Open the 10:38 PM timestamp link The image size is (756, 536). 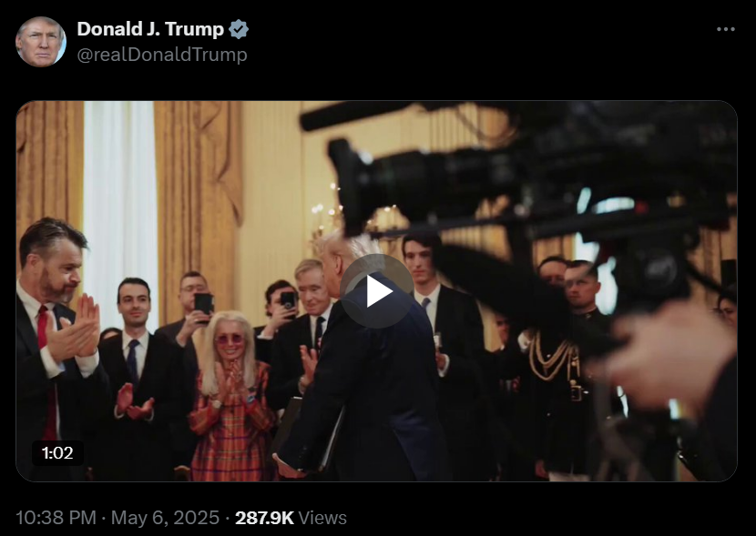click(56, 518)
